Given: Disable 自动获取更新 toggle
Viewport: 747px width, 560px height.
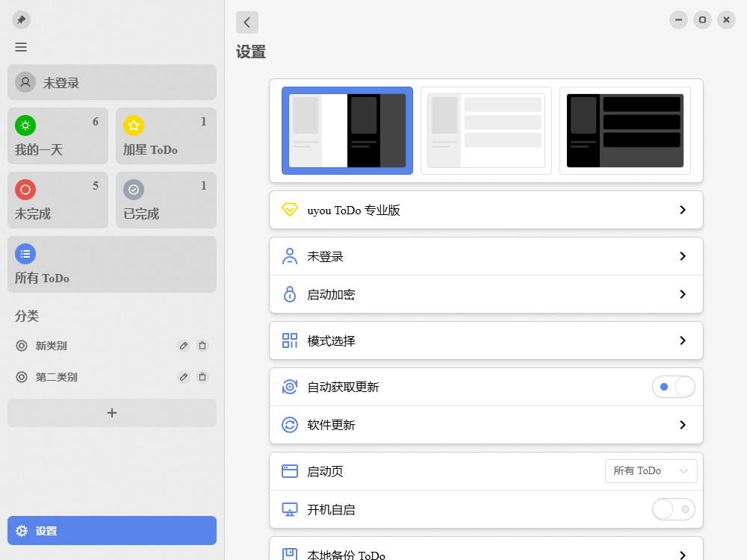Looking at the screenshot, I should (x=673, y=387).
